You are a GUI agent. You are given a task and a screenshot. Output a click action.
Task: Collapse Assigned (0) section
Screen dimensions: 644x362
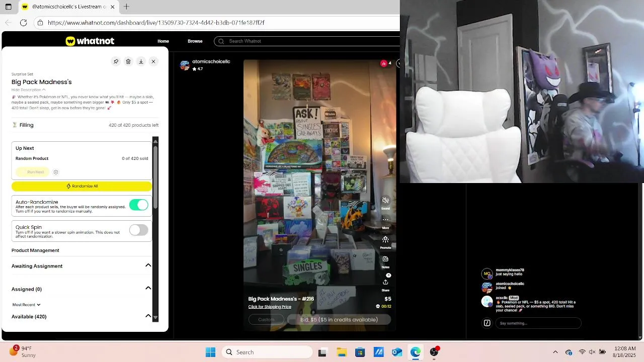click(x=148, y=288)
